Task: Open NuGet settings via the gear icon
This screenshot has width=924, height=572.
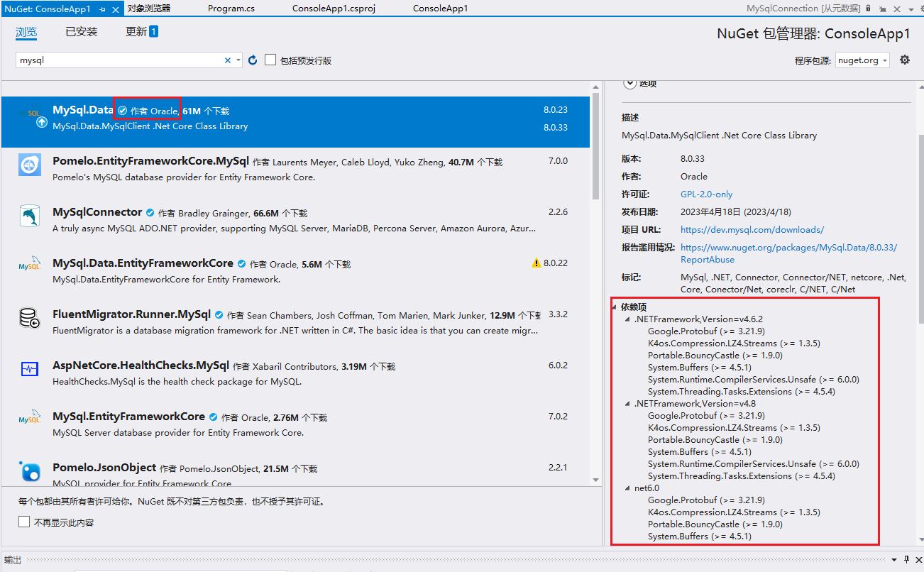Action: (x=905, y=60)
